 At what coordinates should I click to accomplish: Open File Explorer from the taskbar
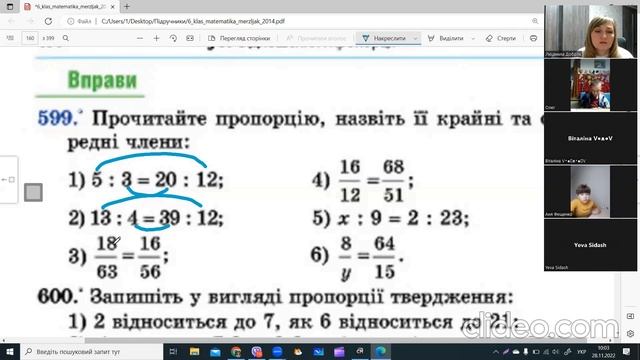(x=194, y=351)
